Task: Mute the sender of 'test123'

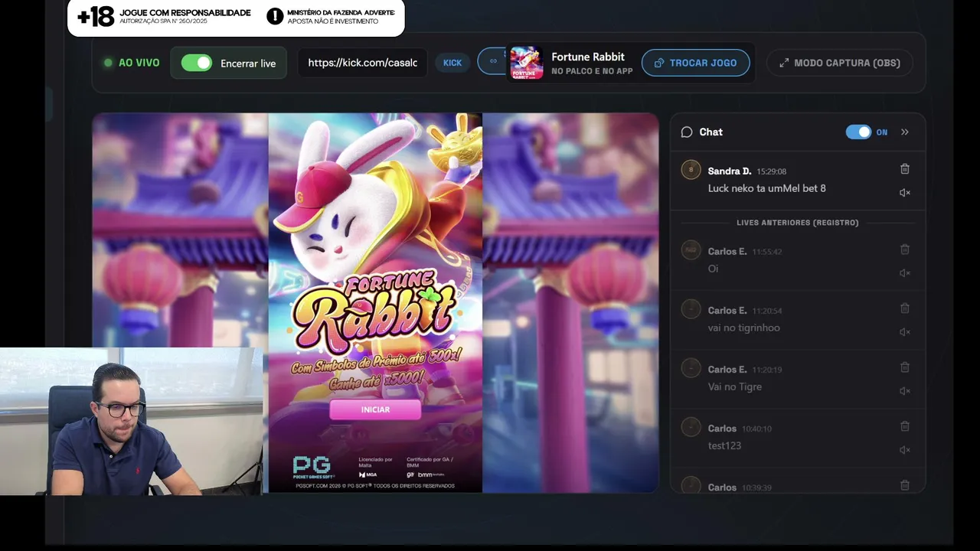Action: pos(904,450)
